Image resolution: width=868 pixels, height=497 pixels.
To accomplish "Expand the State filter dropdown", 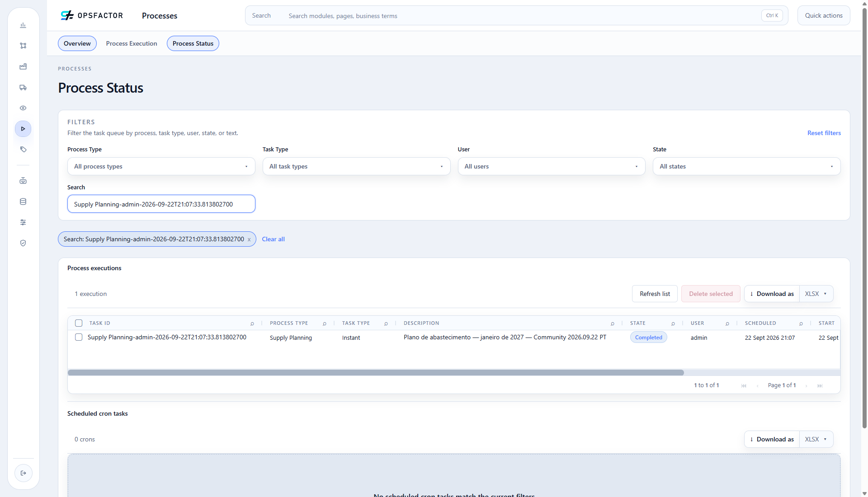I will [x=746, y=166].
